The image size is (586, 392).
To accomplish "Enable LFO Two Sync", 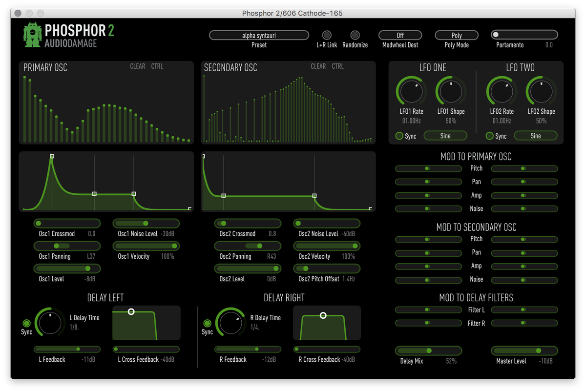I will (x=489, y=136).
